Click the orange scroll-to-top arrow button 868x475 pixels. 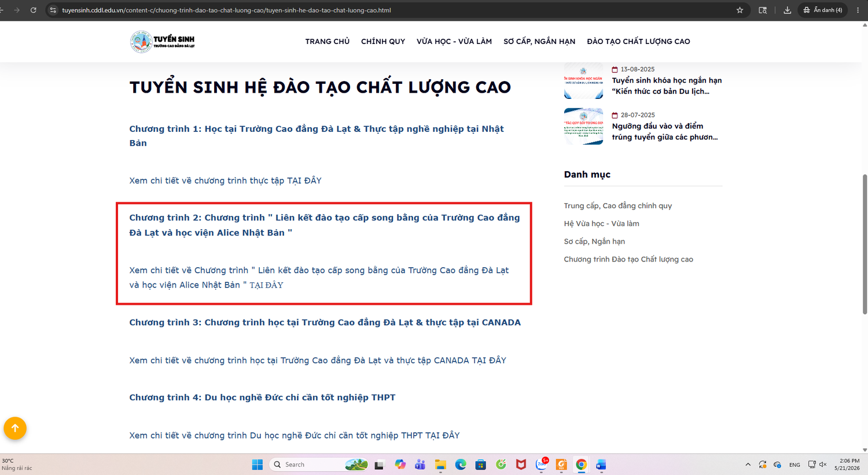(15, 428)
